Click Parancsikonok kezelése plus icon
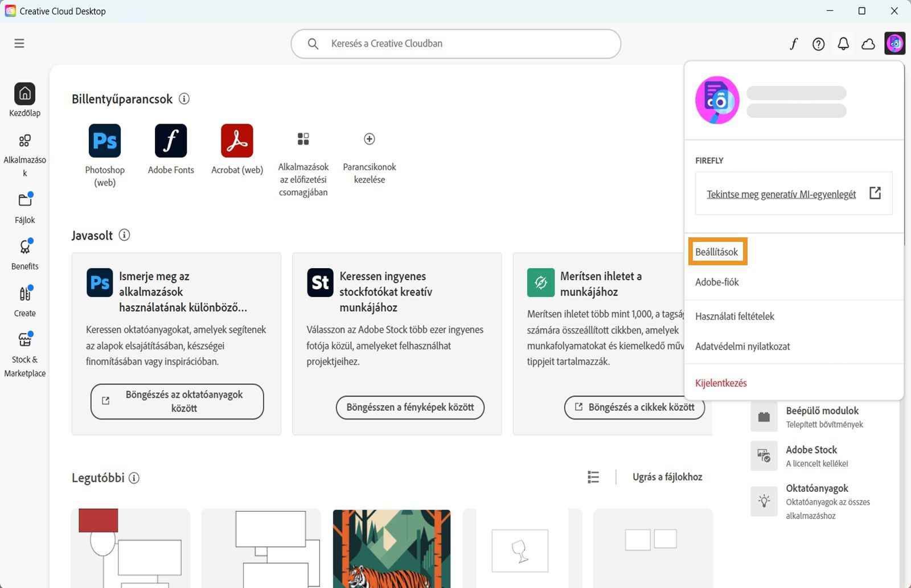911x588 pixels. click(370, 139)
